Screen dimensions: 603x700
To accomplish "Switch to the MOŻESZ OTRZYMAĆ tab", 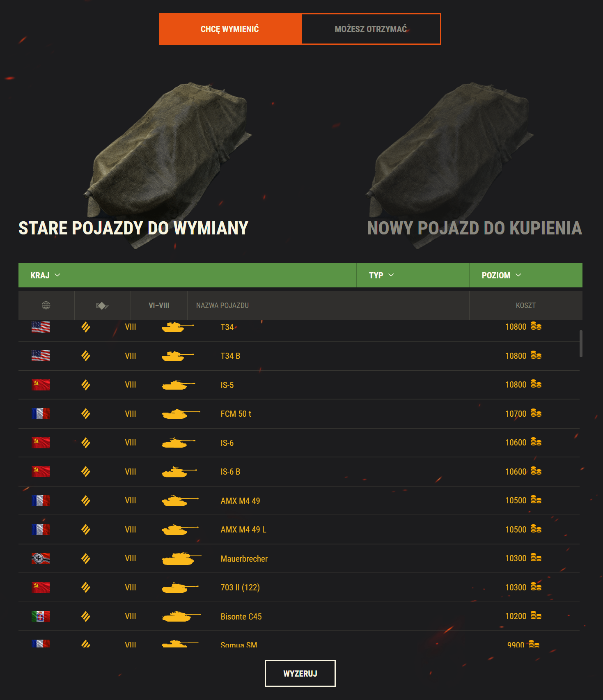I will (371, 29).
